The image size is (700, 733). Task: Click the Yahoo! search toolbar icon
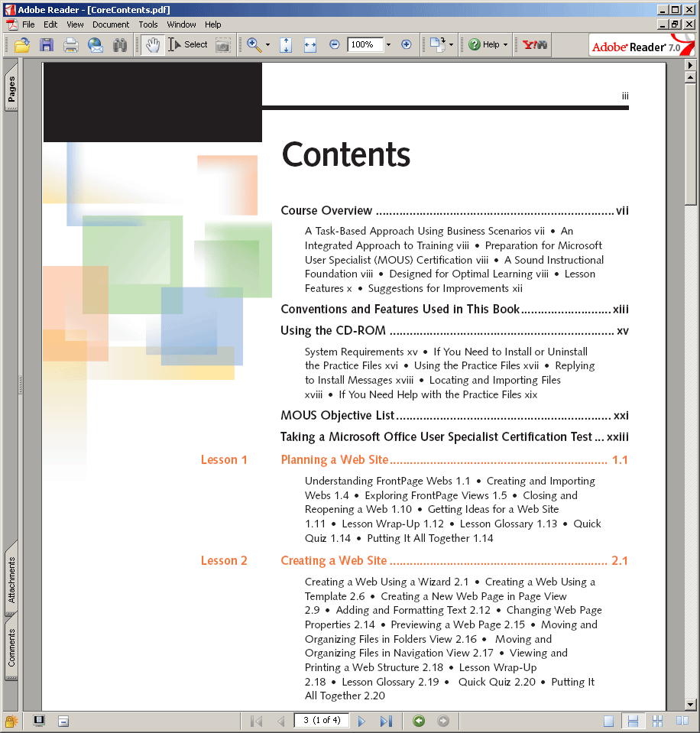coord(535,45)
